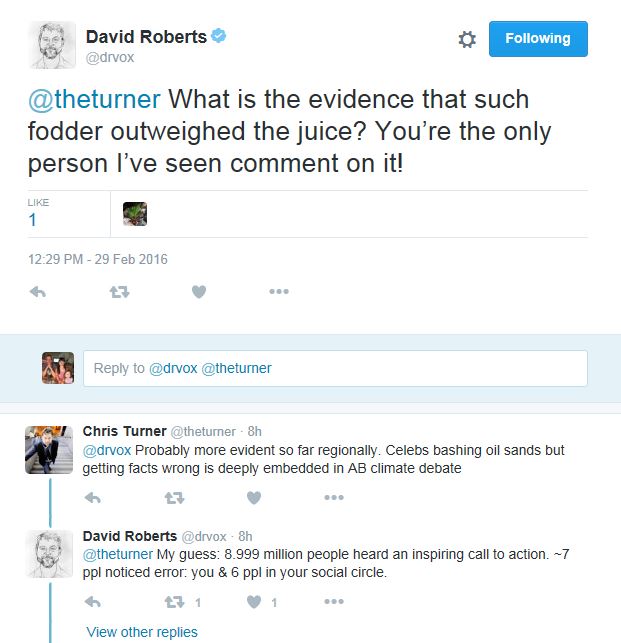Retweet the main David Roberts tweet

(x=118, y=292)
